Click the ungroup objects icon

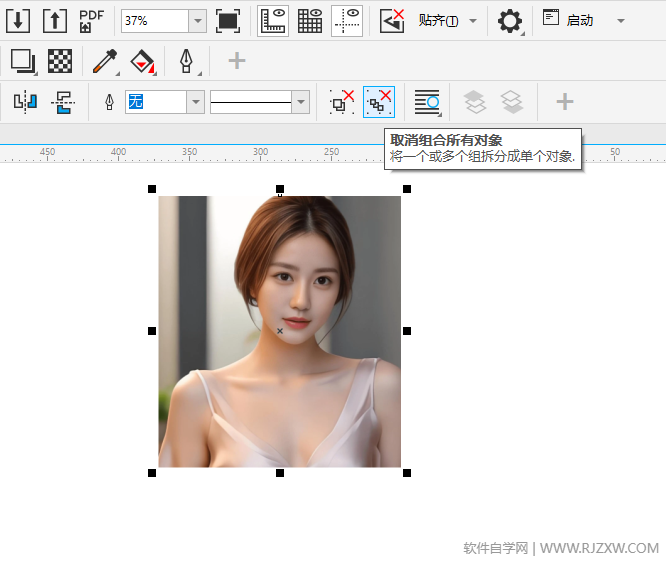pyautogui.click(x=342, y=102)
